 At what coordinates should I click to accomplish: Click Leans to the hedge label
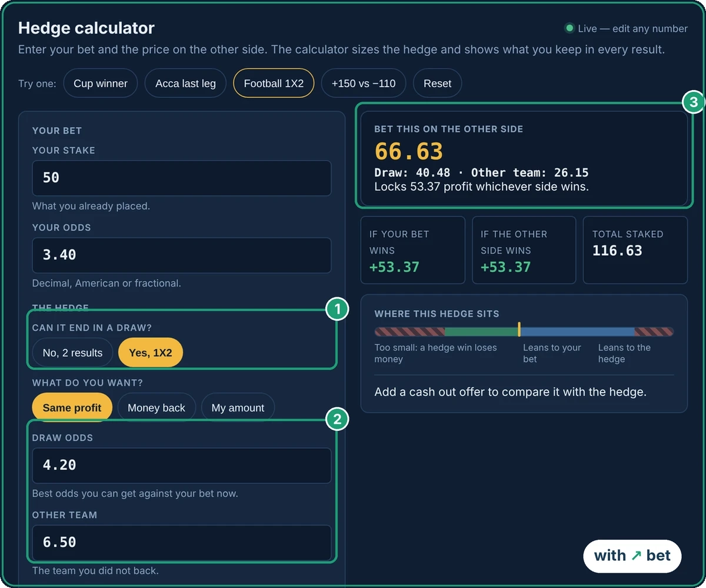[624, 353]
